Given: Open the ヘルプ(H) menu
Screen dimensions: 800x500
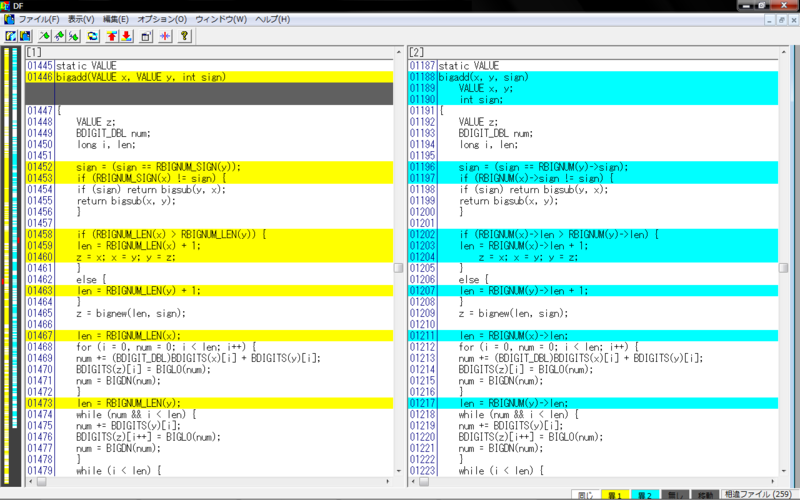Looking at the screenshot, I should click(272, 19).
